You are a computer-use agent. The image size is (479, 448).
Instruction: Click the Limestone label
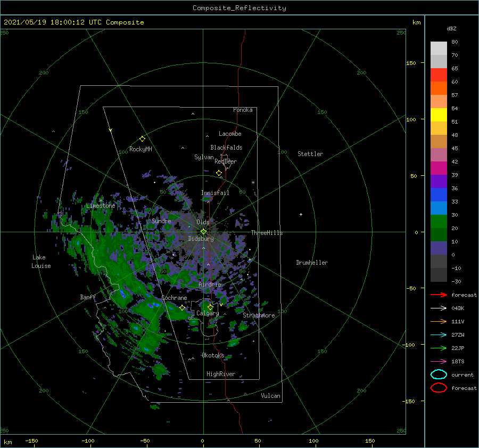point(101,206)
